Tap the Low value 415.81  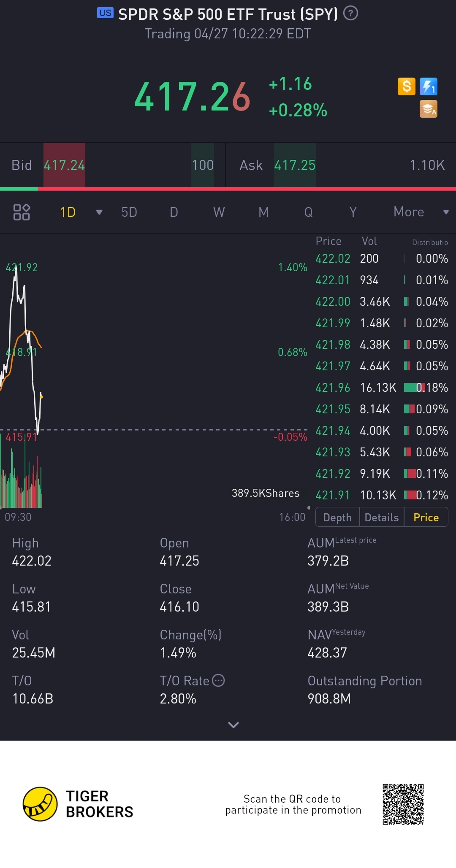[x=31, y=607]
